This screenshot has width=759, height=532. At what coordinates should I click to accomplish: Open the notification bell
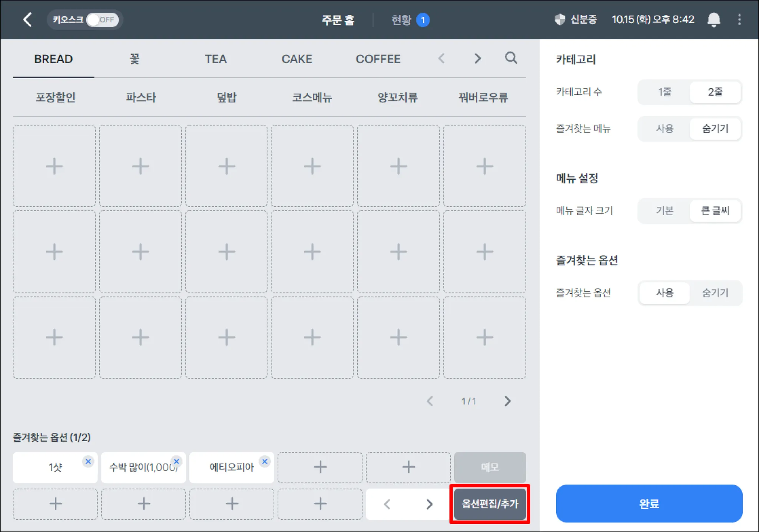pyautogui.click(x=713, y=20)
